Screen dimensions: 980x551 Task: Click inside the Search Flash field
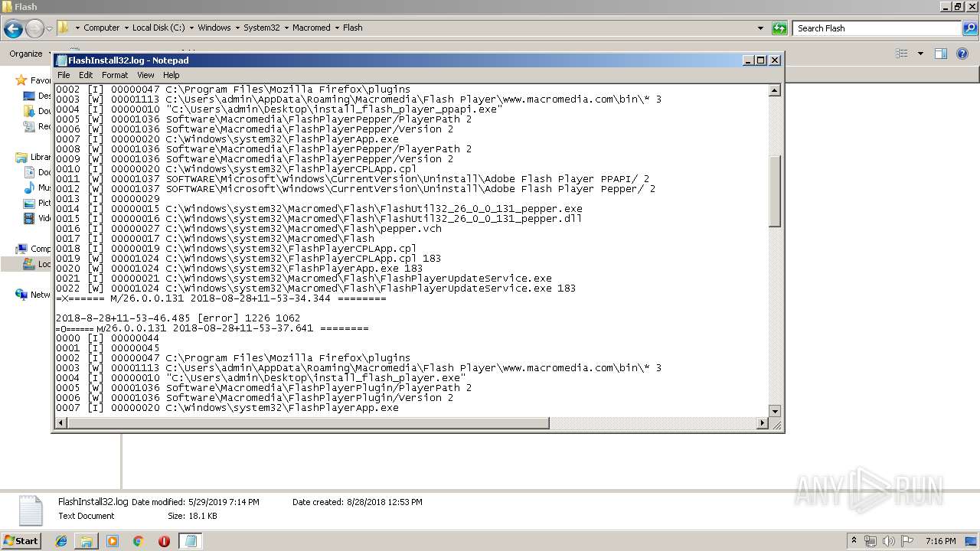click(877, 28)
